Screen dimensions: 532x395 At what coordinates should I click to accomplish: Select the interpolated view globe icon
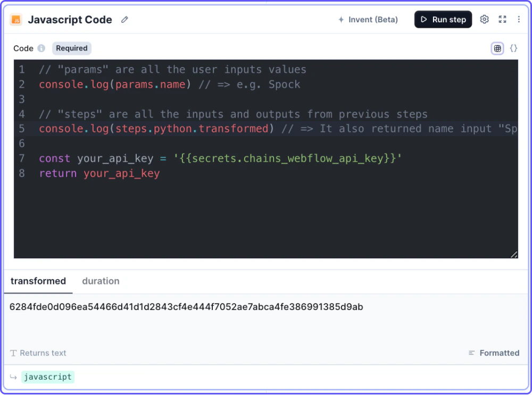click(x=497, y=48)
